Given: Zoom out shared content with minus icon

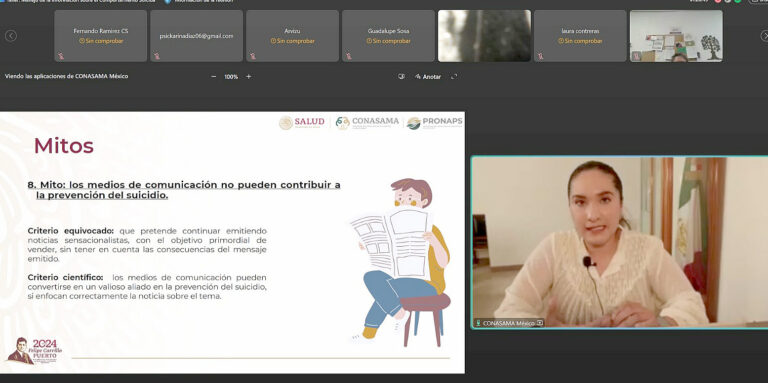Looking at the screenshot, I should [x=214, y=76].
